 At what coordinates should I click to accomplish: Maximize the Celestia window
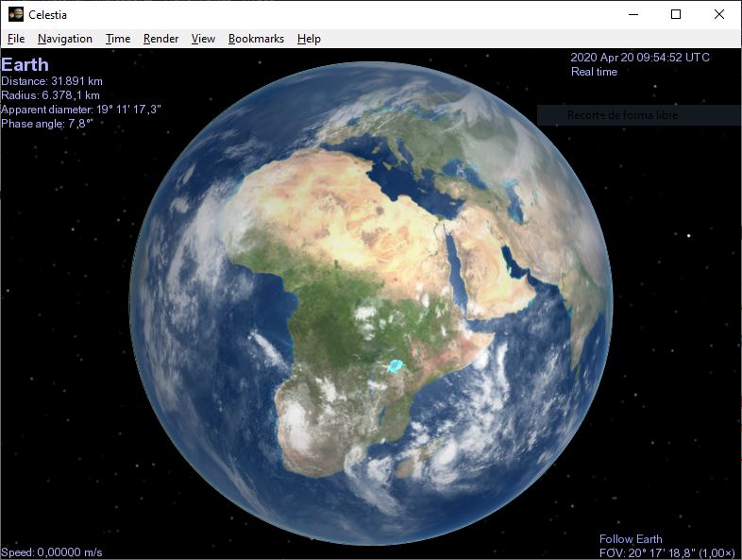[x=676, y=14]
